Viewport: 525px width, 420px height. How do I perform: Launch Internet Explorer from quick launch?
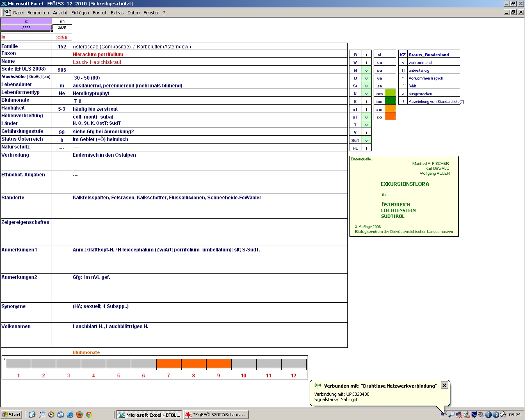pos(70,415)
